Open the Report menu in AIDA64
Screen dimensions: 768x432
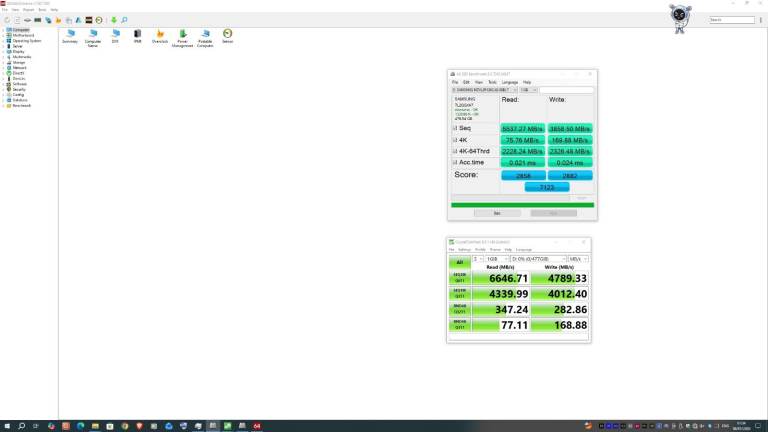29,10
